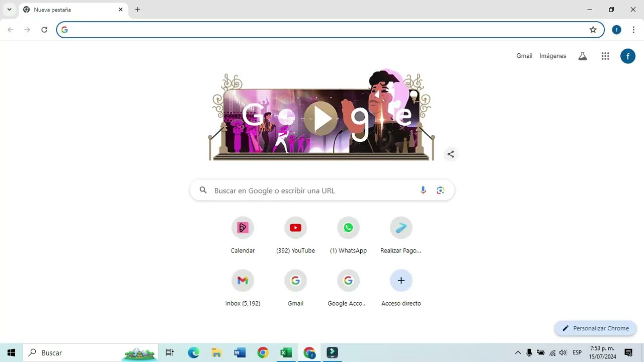Open the notification center
The image size is (644, 362).
click(628, 353)
